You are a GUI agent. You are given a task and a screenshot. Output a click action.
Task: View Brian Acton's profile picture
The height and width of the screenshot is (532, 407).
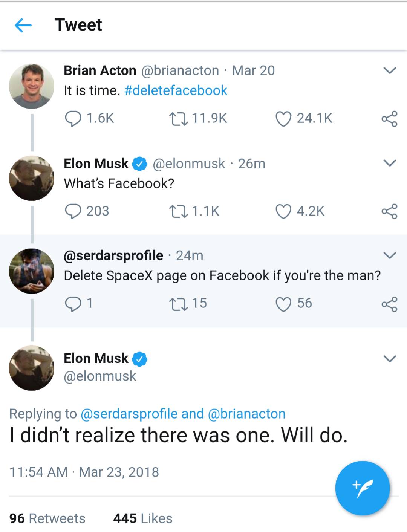32,85
